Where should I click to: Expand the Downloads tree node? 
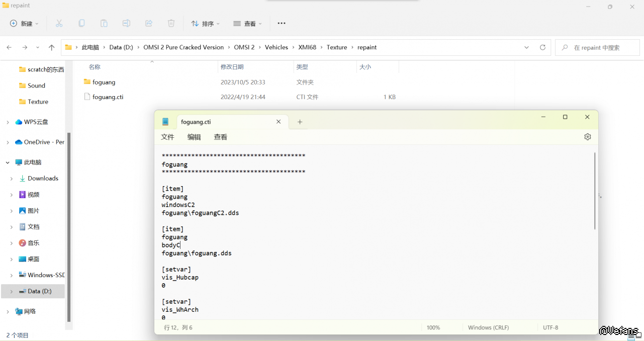12,179
